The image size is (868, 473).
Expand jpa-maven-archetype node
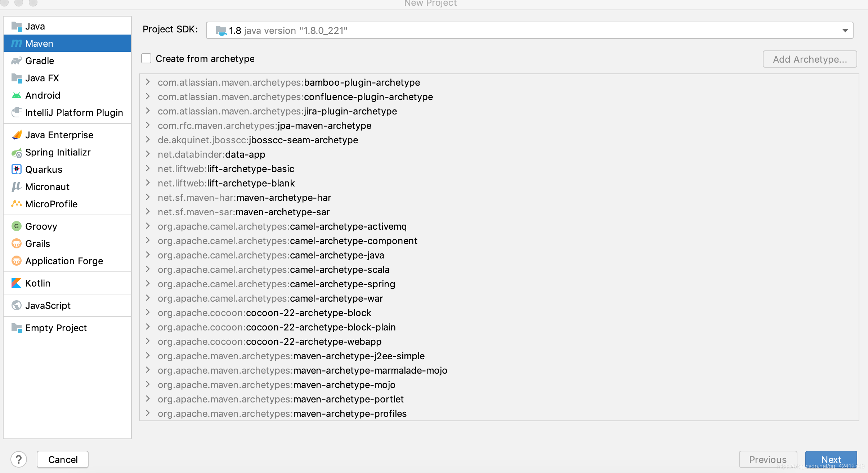tap(148, 125)
